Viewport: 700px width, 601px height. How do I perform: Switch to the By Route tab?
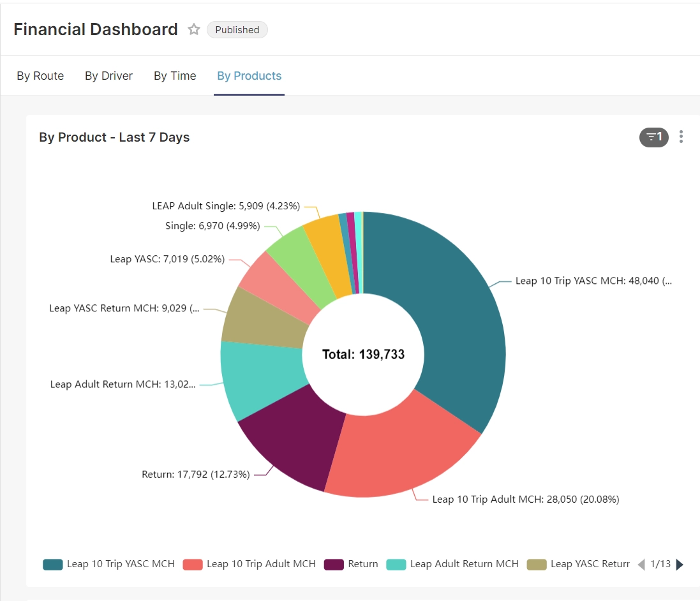click(x=40, y=76)
